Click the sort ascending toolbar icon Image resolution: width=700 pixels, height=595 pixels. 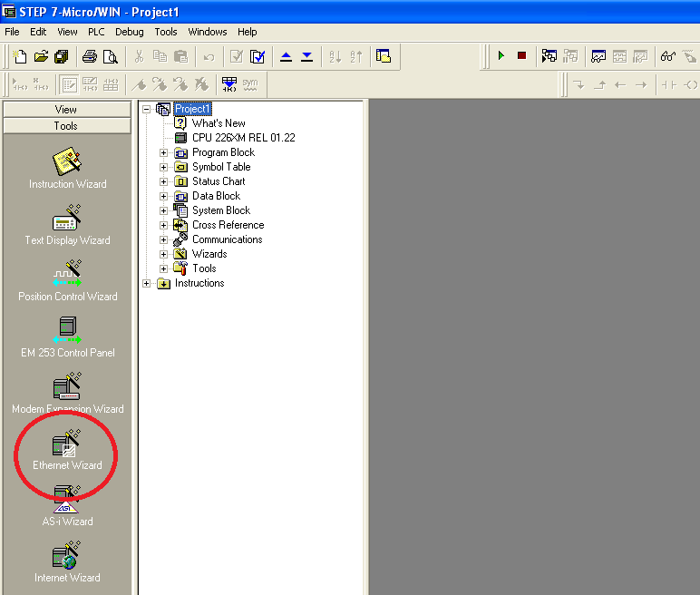pyautogui.click(x=335, y=57)
